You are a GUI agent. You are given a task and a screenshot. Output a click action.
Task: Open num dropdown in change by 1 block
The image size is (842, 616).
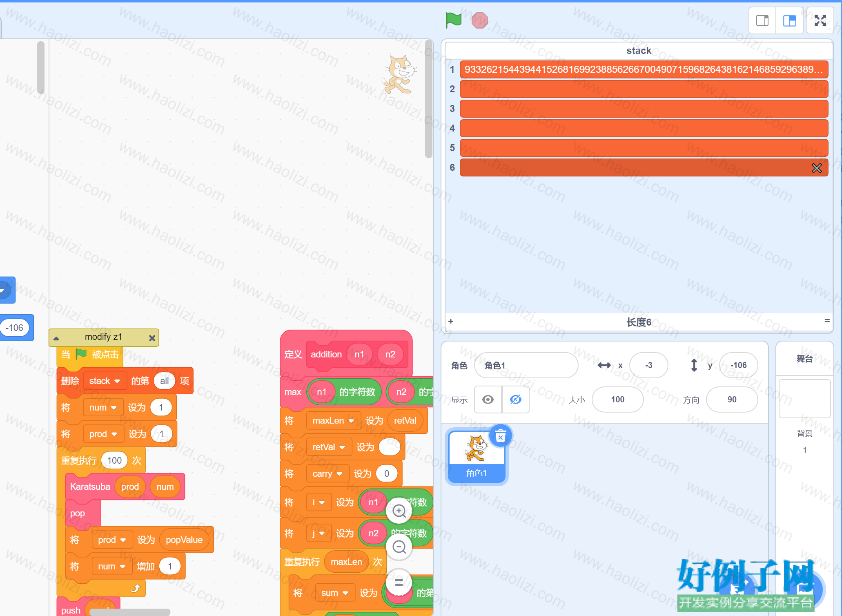[111, 567]
